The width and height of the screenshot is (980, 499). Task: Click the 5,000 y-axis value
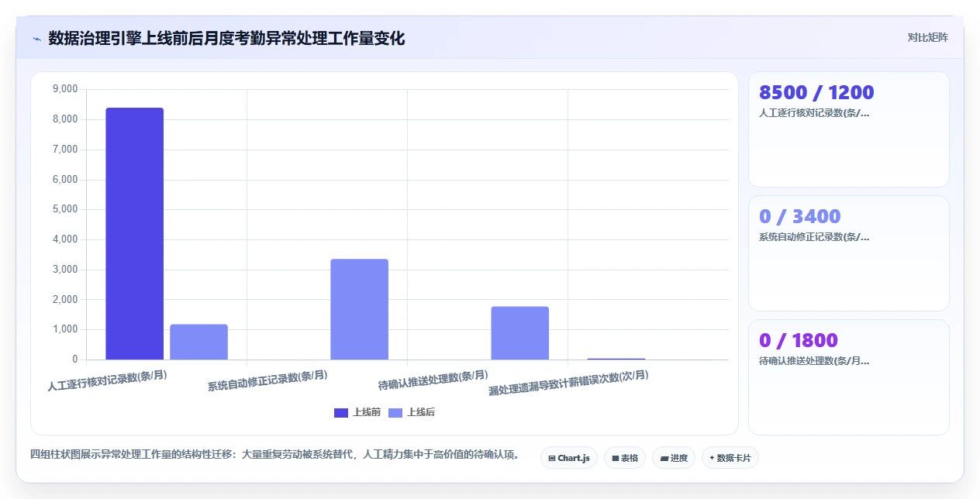click(65, 209)
